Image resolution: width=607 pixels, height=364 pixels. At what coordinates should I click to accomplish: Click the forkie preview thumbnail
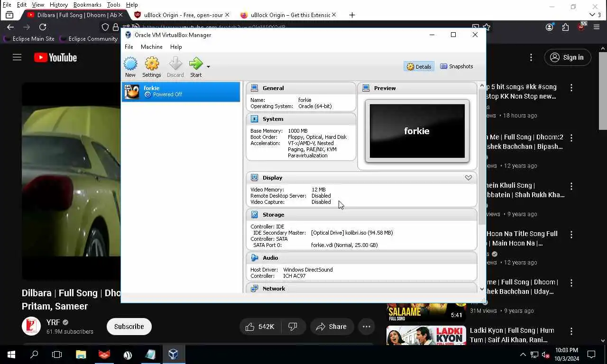417,131
